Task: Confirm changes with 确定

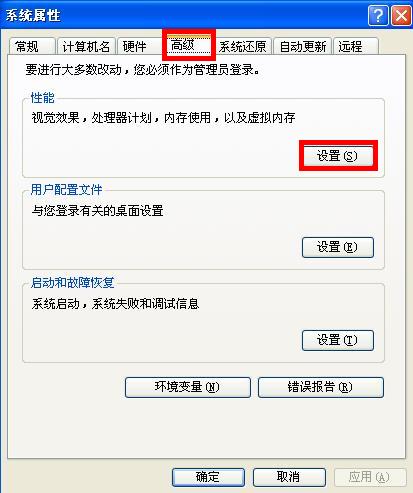Action: pos(208,477)
